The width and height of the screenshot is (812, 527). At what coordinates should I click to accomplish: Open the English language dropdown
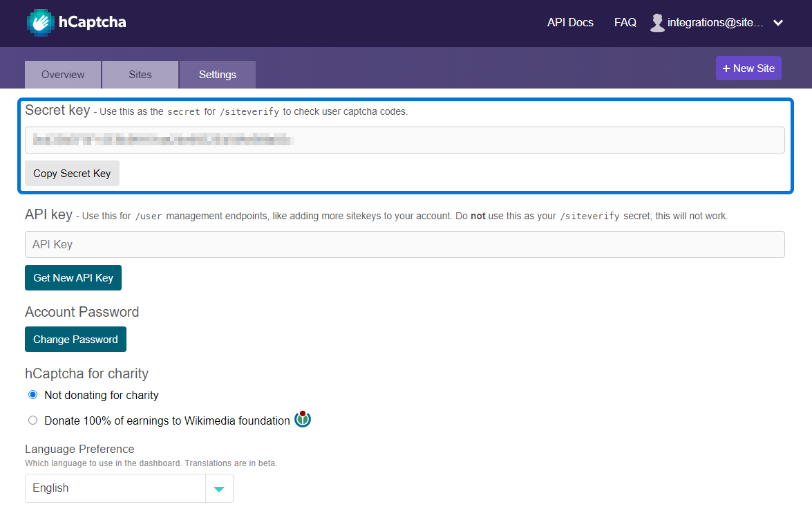[x=129, y=488]
